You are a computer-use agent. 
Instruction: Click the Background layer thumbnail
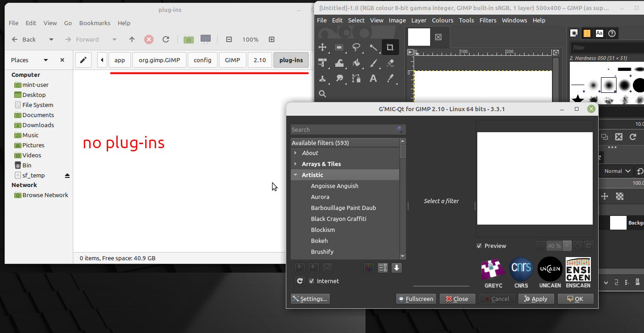coord(618,223)
